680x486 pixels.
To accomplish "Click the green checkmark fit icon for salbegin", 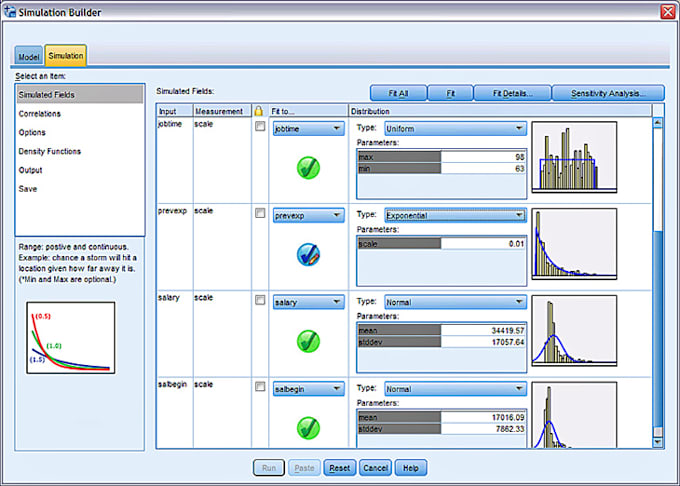I will (307, 427).
